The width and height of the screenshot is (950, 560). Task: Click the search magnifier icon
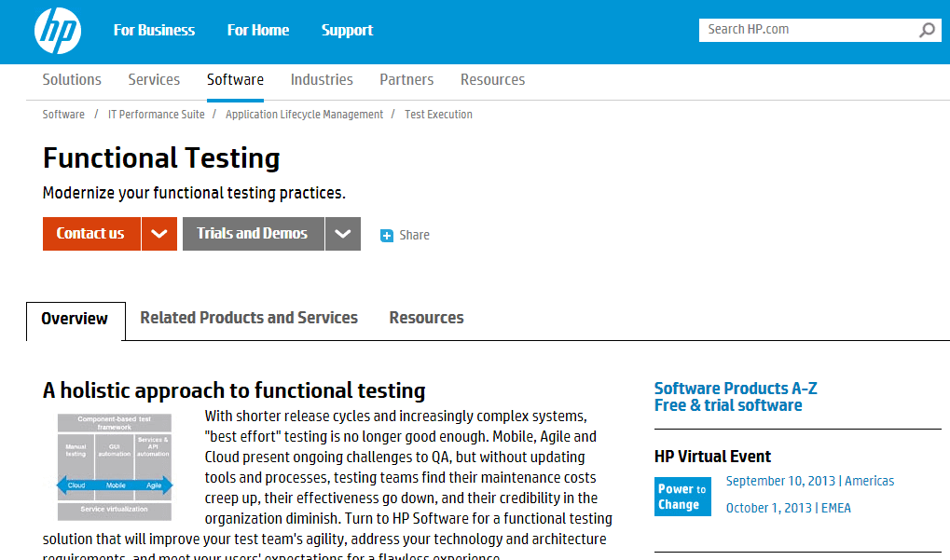(x=927, y=29)
